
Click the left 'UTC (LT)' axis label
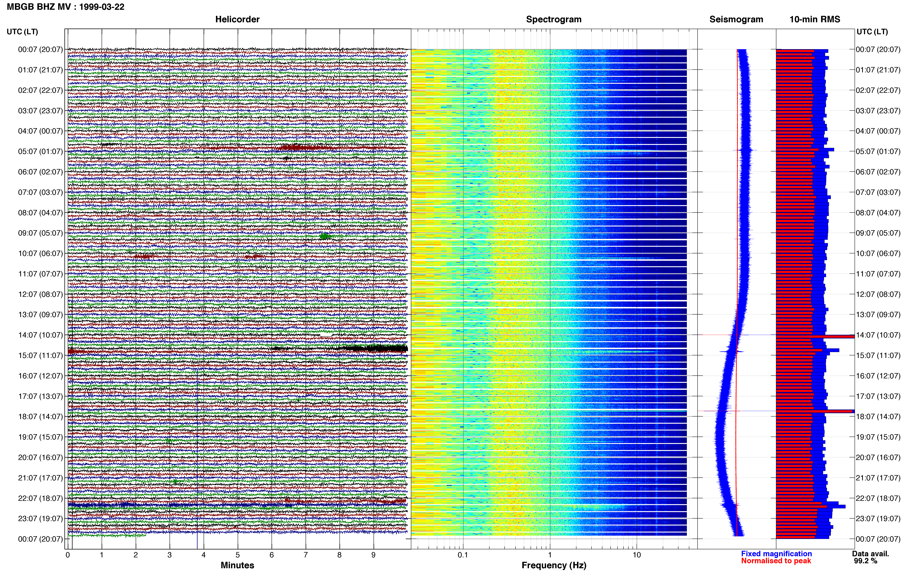pyautogui.click(x=22, y=32)
